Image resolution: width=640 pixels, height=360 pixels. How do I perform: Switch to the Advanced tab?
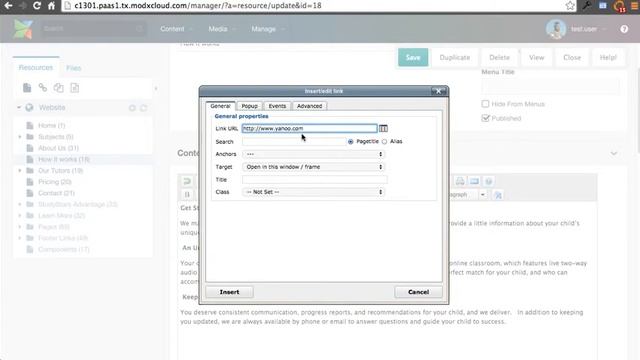[309, 106]
